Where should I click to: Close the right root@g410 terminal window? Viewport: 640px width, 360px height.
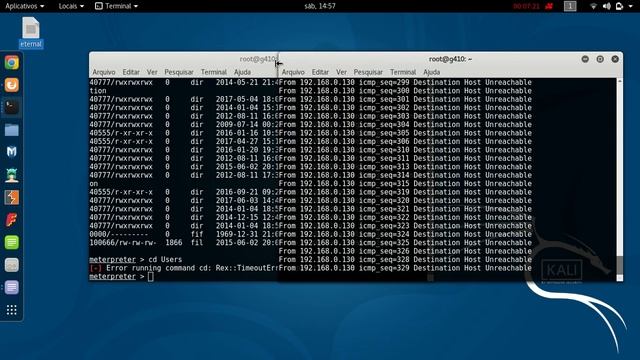tap(615, 59)
